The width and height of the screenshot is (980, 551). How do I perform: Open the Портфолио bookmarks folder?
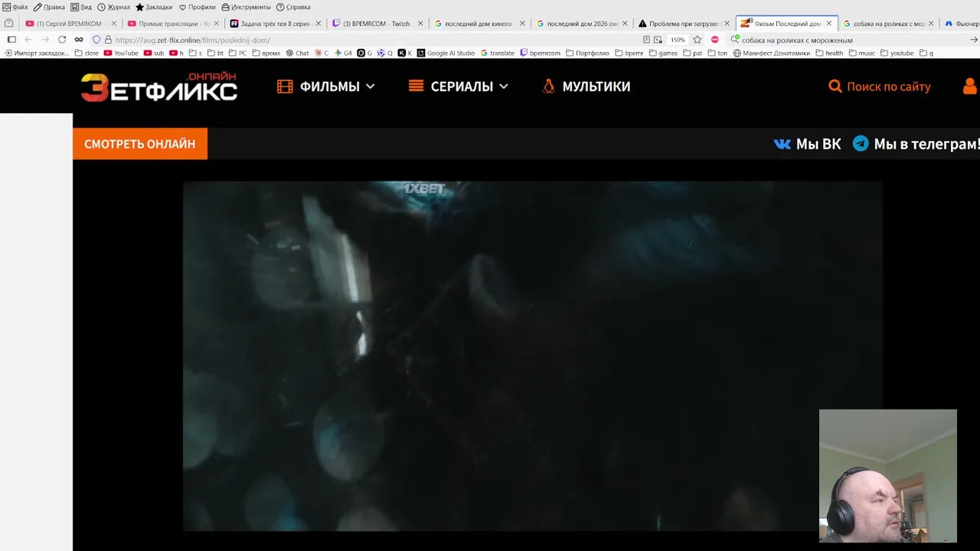click(587, 54)
